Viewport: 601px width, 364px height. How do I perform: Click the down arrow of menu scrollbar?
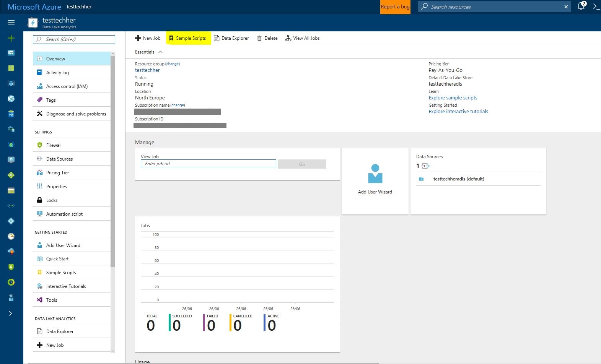point(113,351)
